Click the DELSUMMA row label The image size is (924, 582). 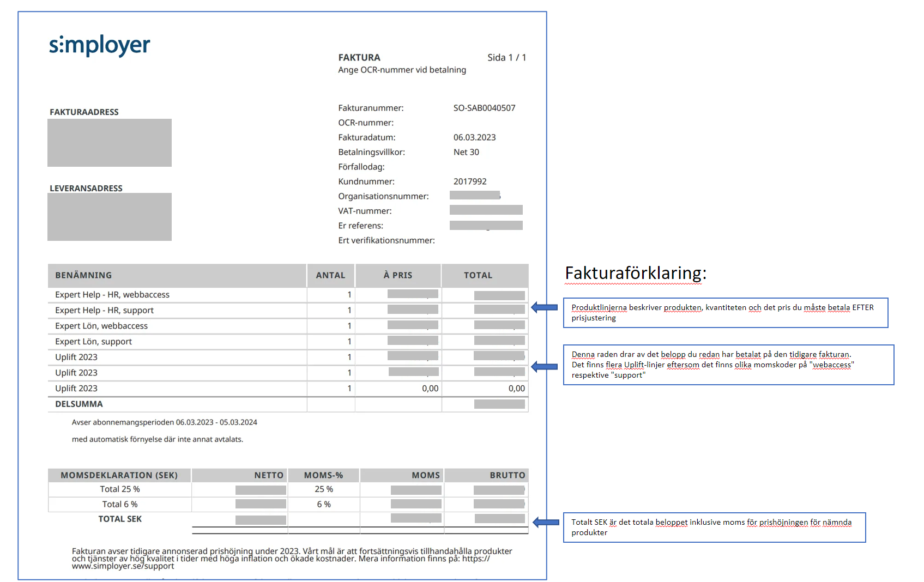tap(79, 404)
